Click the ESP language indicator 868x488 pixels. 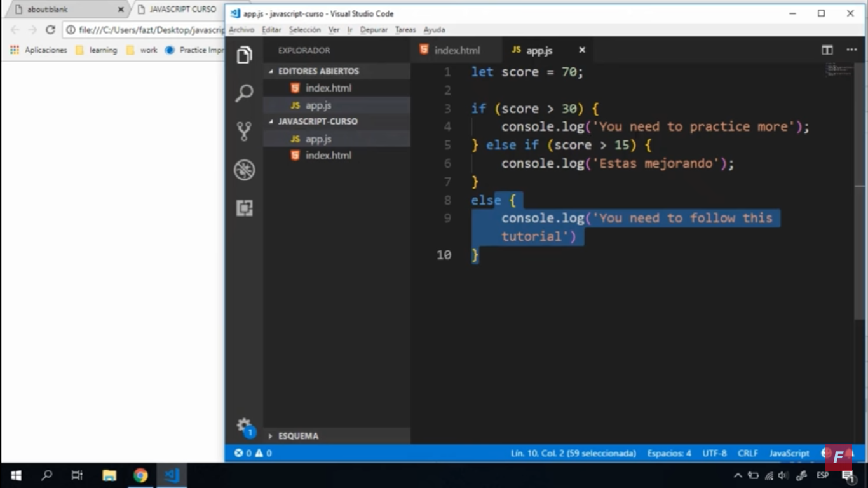click(822, 475)
